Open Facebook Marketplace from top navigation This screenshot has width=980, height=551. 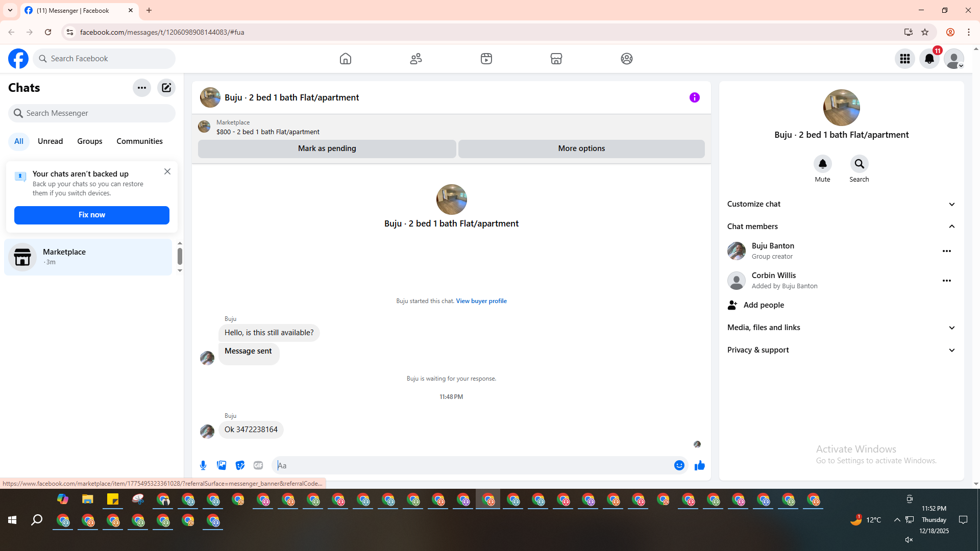tap(556, 59)
